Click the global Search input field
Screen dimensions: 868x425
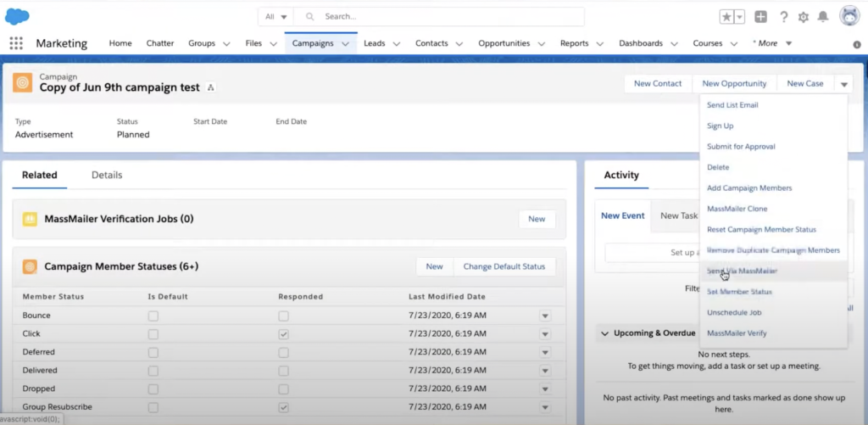(x=438, y=17)
